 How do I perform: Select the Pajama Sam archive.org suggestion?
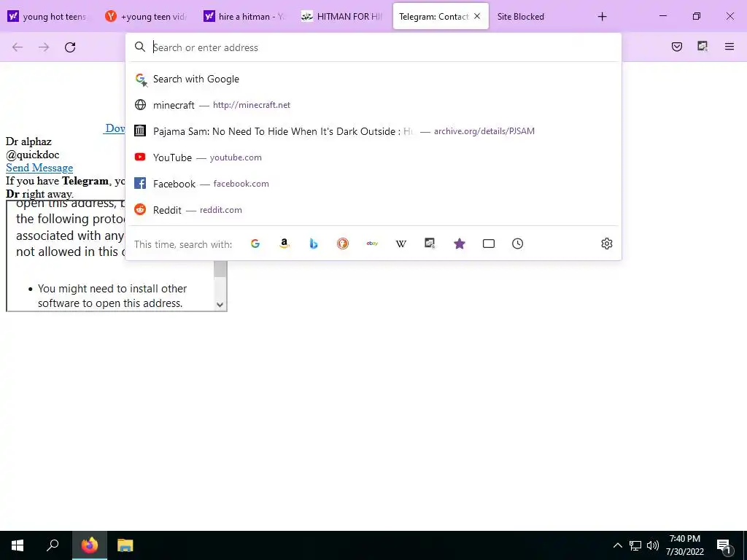(373, 131)
